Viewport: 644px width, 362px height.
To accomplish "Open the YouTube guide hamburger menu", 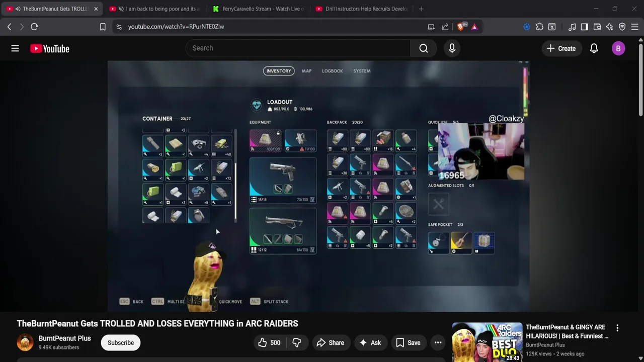I will (15, 48).
